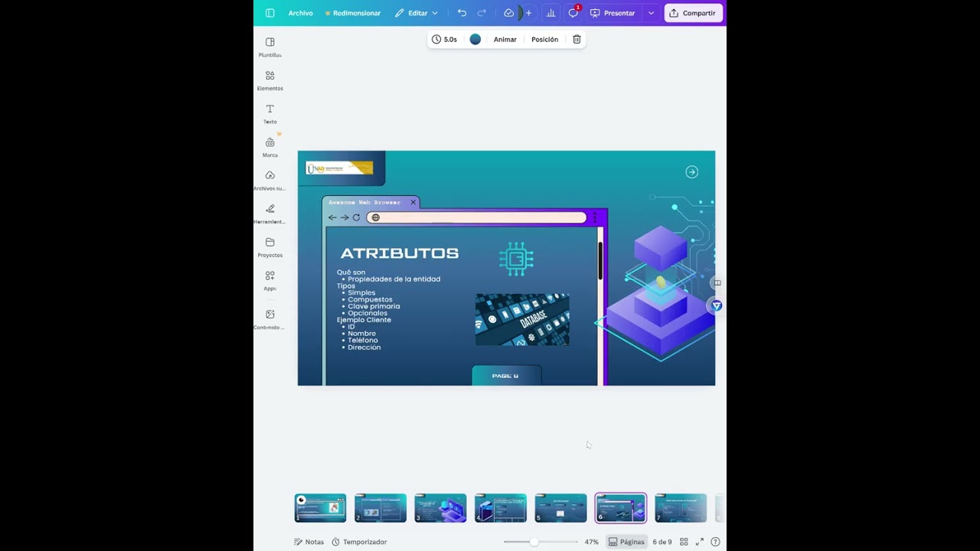The image size is (980, 551).
Task: Toggle the side panel menu icon
Action: tap(269, 13)
